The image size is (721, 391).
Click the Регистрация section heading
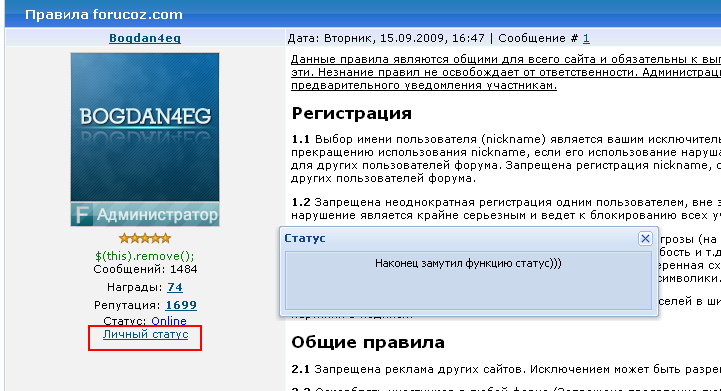[x=352, y=113]
